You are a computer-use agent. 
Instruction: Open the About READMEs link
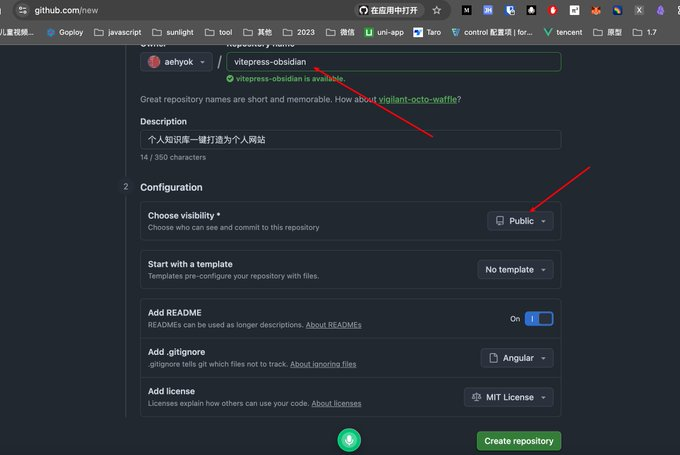[x=333, y=325]
